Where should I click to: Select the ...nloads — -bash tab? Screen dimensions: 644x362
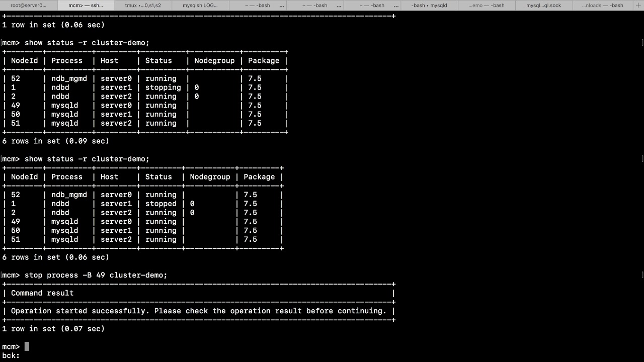point(602,5)
